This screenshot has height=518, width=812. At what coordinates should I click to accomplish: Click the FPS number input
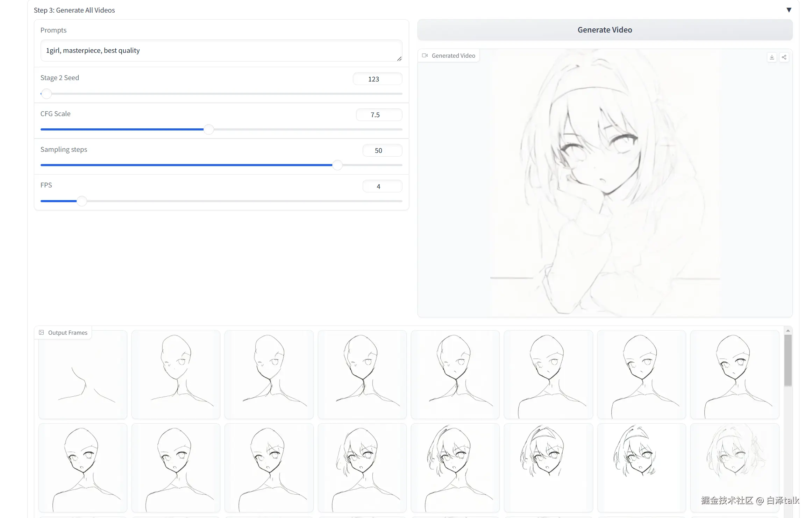click(x=382, y=186)
